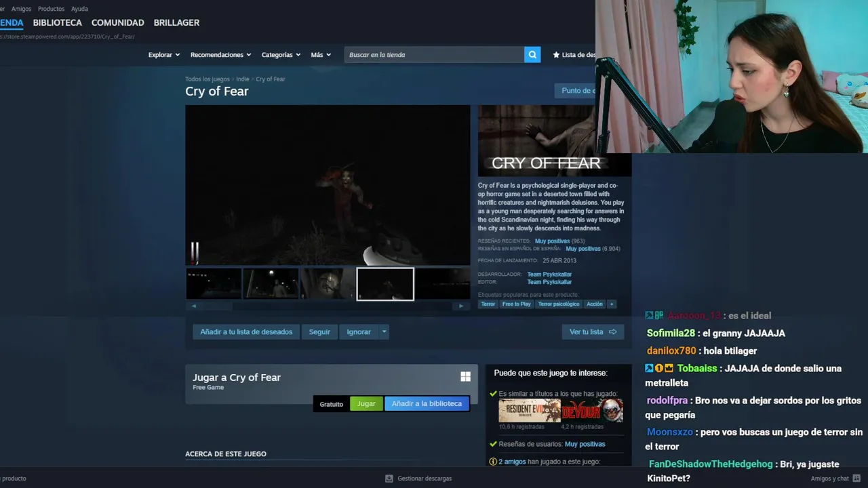Select the highlighted fourth screenshot thumbnail
This screenshot has width=868, height=488.
point(385,284)
